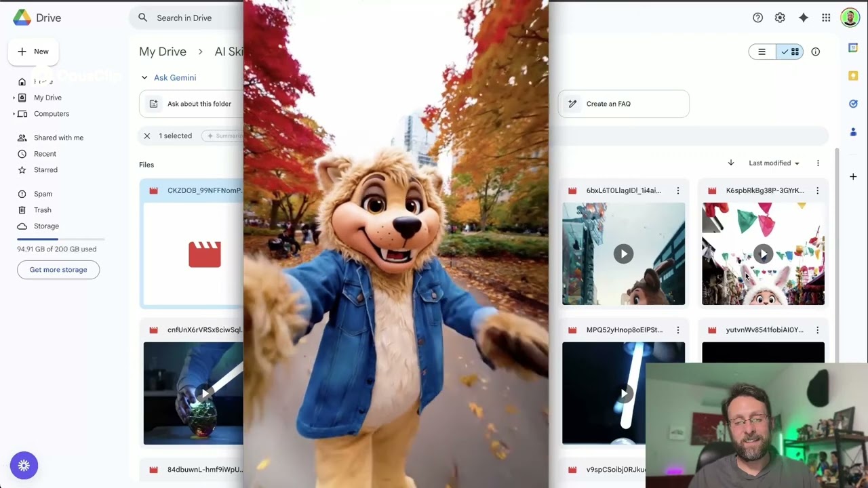Reverse sort direction arrow

[731, 163]
